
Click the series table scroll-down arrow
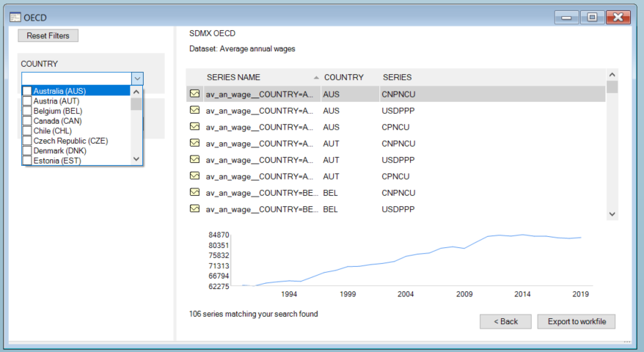point(612,214)
